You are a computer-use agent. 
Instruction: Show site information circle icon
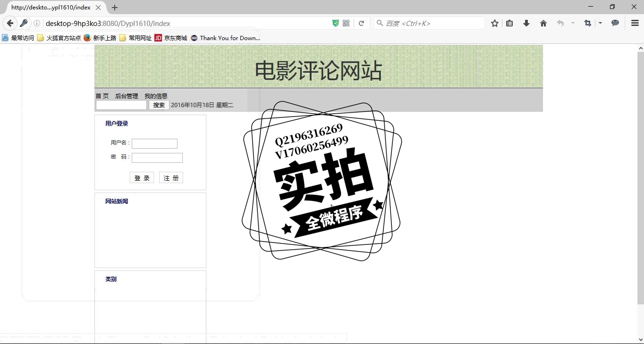37,23
